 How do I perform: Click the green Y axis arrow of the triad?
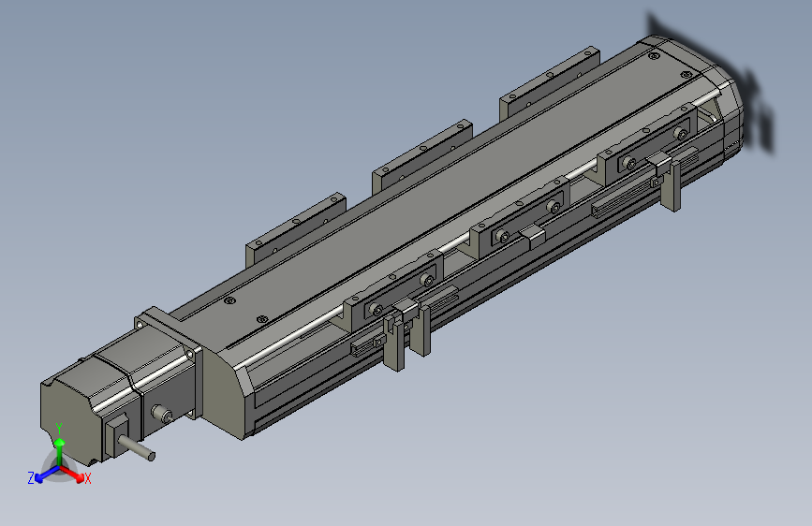coord(60,452)
